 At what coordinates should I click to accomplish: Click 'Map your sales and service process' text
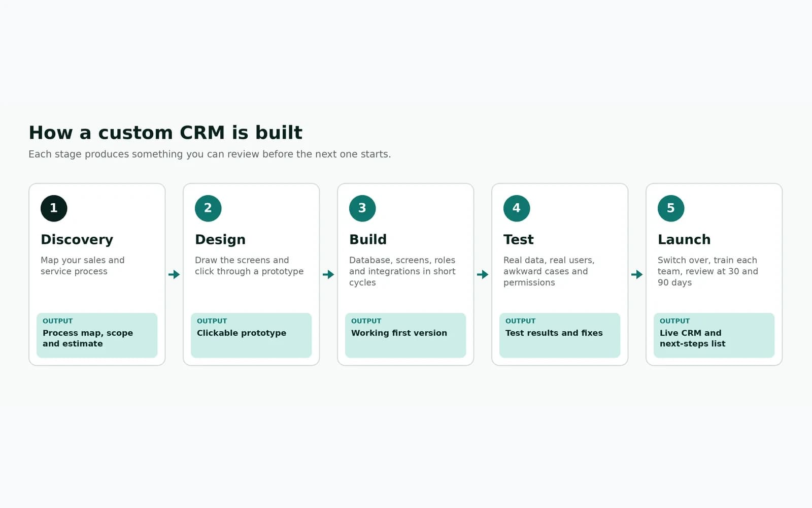[x=83, y=266]
